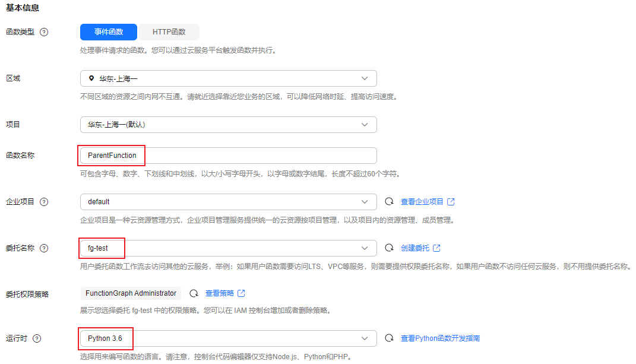Refresh the 企业项目 list
Image resolution: width=636 pixels, height=364 pixels.
(390, 202)
